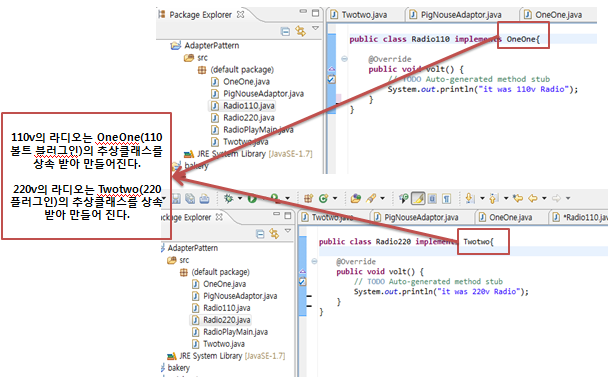Open the Debug configurations dropdown arrow
608x377 pixels.
coord(240,199)
